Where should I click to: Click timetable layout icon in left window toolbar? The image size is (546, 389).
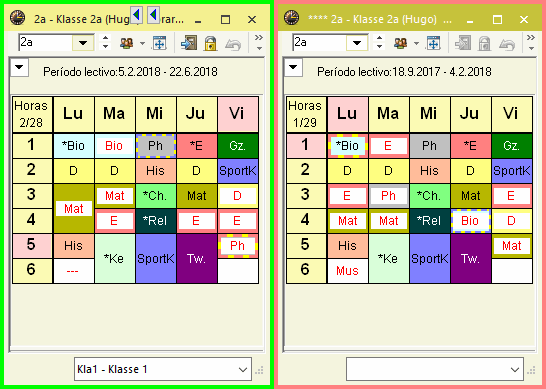coord(159,43)
